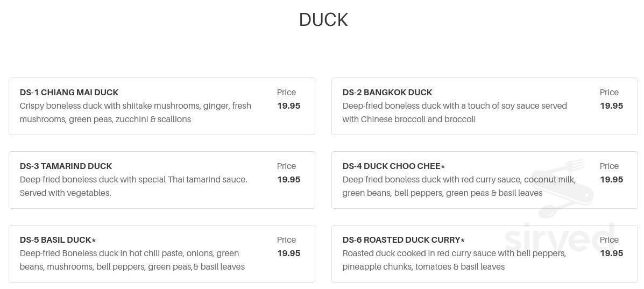Select the DS-1 Chiang Mai Duck title
The height and width of the screenshot is (289, 644).
pos(69,93)
